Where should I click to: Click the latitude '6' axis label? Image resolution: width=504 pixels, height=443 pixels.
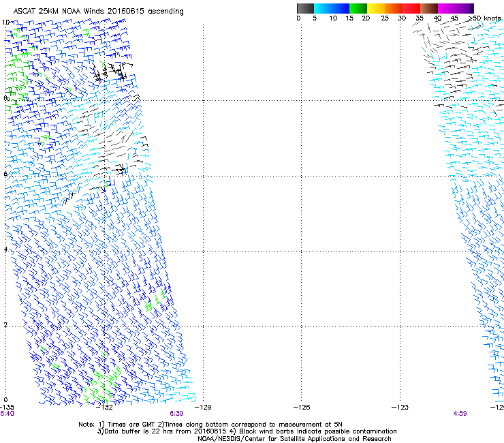[x=5, y=174]
